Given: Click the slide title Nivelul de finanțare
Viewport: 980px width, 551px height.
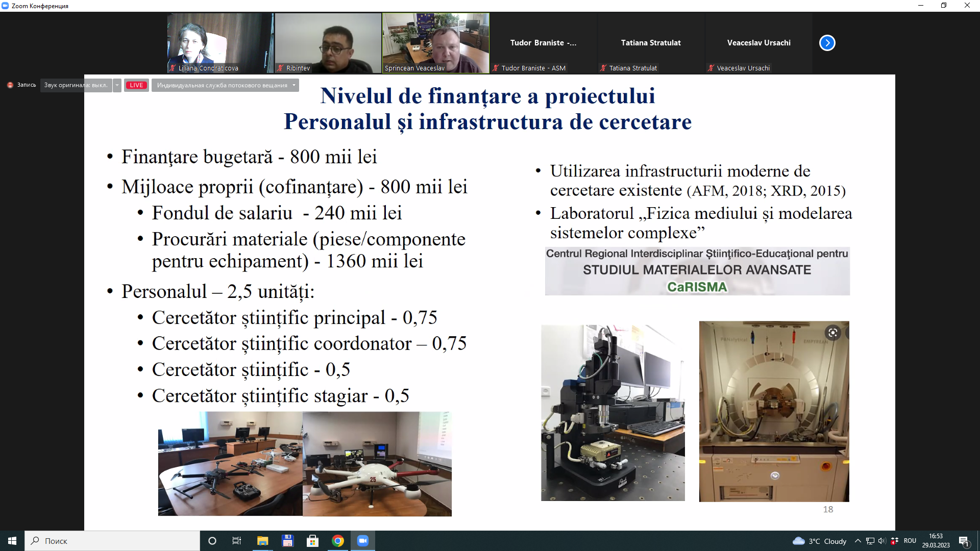Looking at the screenshot, I should (x=487, y=96).
